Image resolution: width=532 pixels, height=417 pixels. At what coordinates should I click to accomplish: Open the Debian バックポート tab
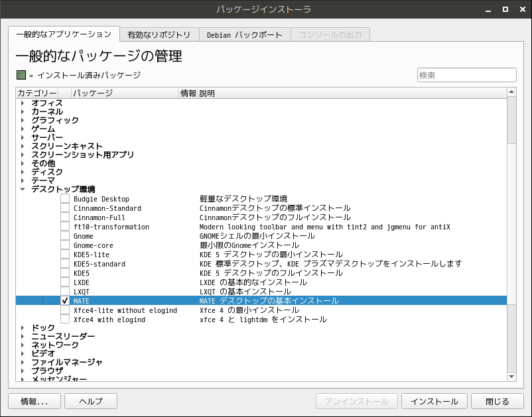(245, 35)
